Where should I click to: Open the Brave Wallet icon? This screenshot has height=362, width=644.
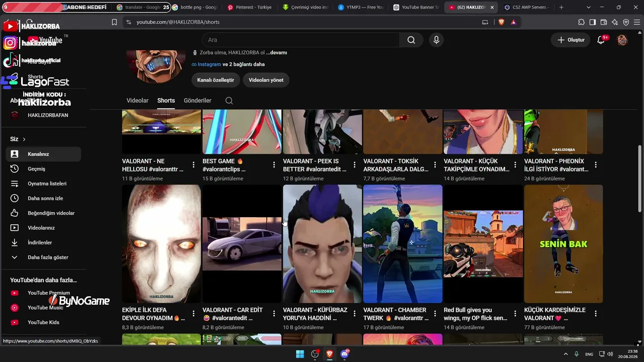604,22
